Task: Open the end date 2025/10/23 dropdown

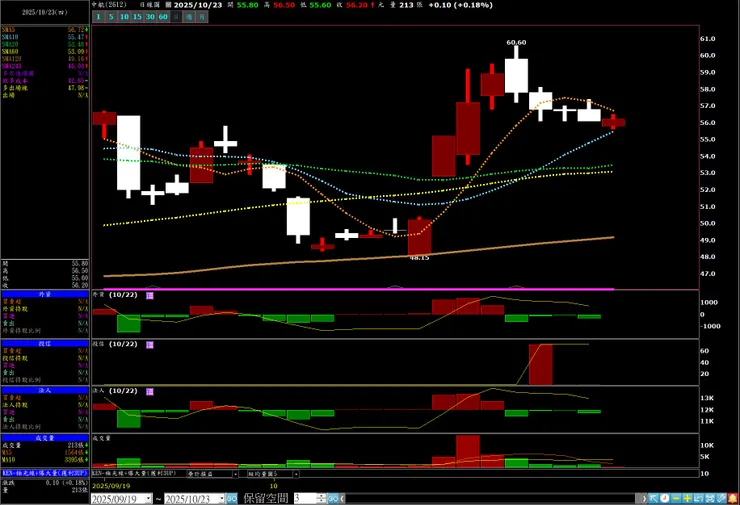Action: click(x=221, y=499)
